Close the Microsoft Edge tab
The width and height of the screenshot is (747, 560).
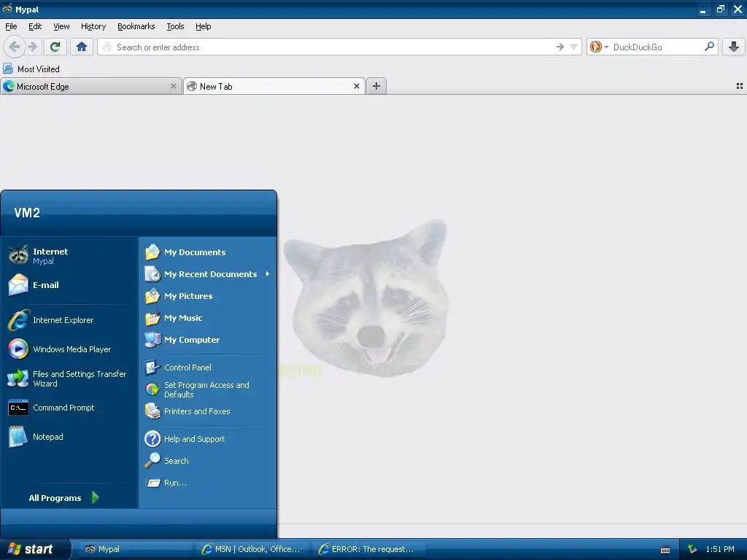(174, 86)
